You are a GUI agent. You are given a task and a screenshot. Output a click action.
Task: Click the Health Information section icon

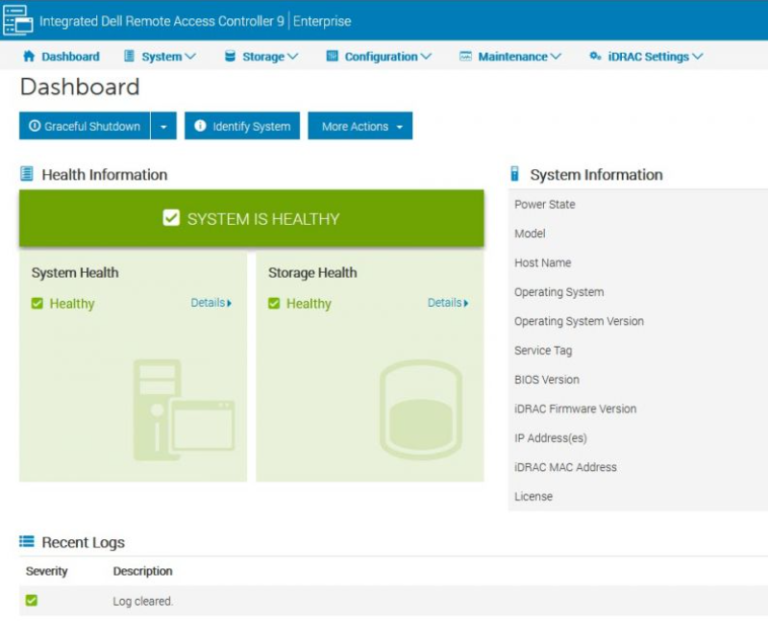27,174
